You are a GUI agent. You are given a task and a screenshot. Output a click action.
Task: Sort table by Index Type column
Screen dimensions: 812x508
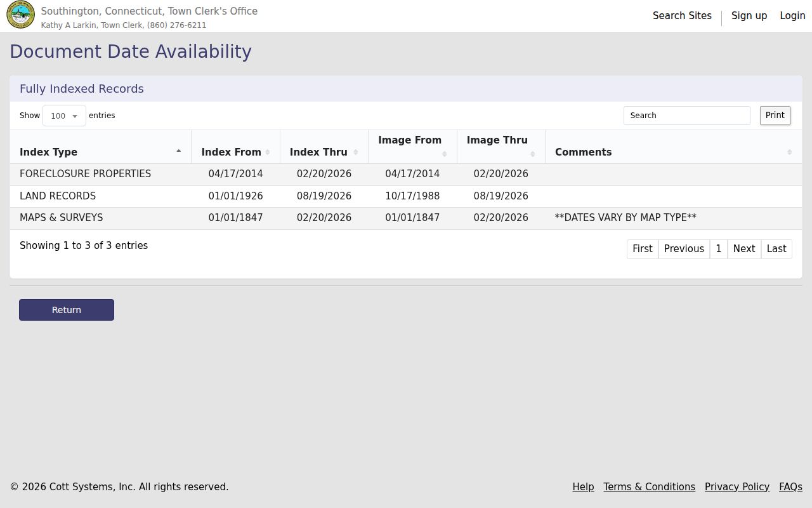point(100,147)
